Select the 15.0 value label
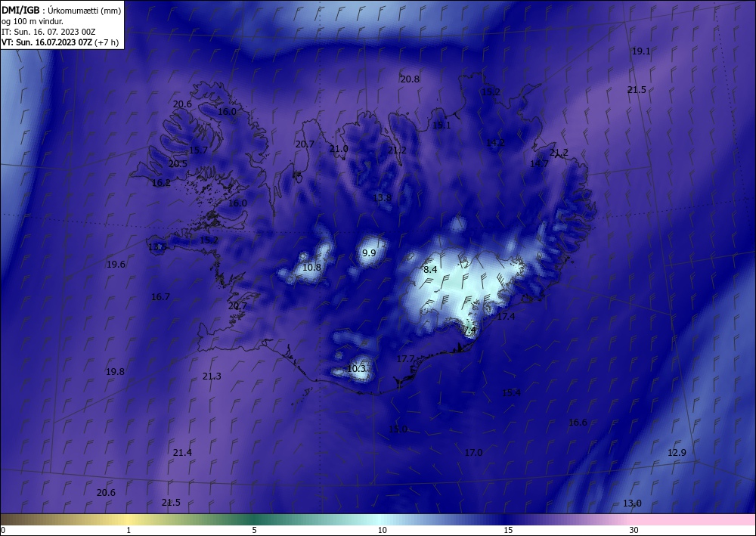 coord(398,429)
